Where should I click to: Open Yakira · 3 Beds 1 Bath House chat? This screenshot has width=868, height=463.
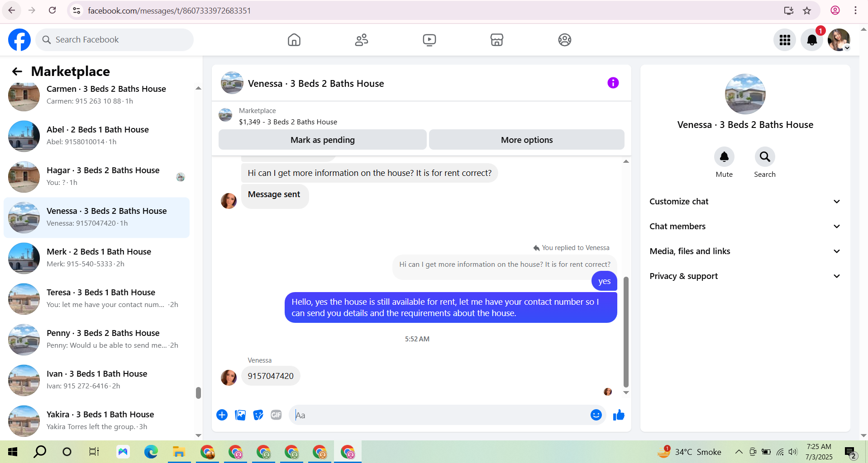click(96, 420)
